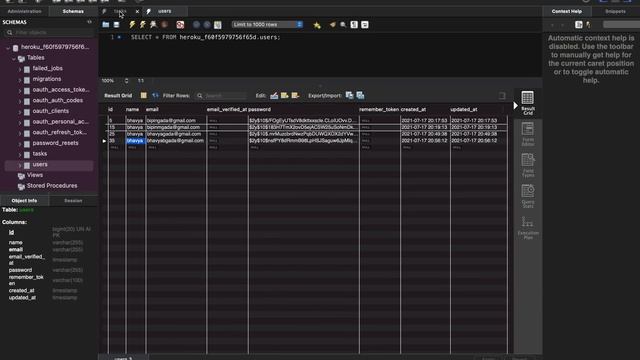The width and height of the screenshot is (640, 360).
Task: Run Explain on the current statement
Action: pyautogui.click(x=153, y=25)
